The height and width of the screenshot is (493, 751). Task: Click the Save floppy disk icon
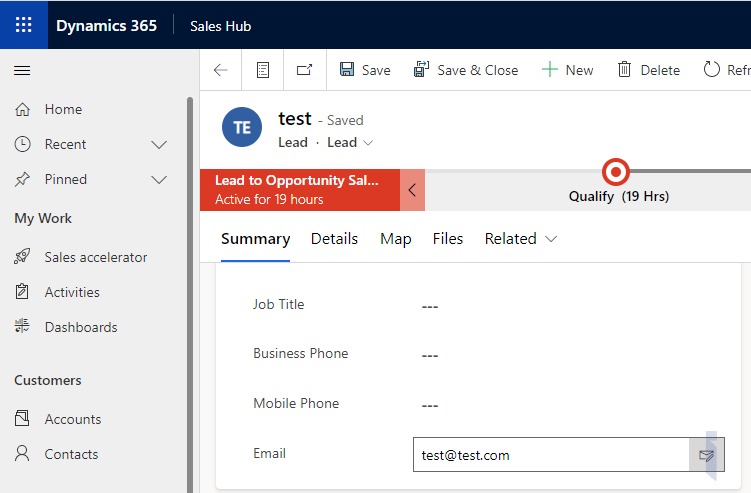(347, 69)
